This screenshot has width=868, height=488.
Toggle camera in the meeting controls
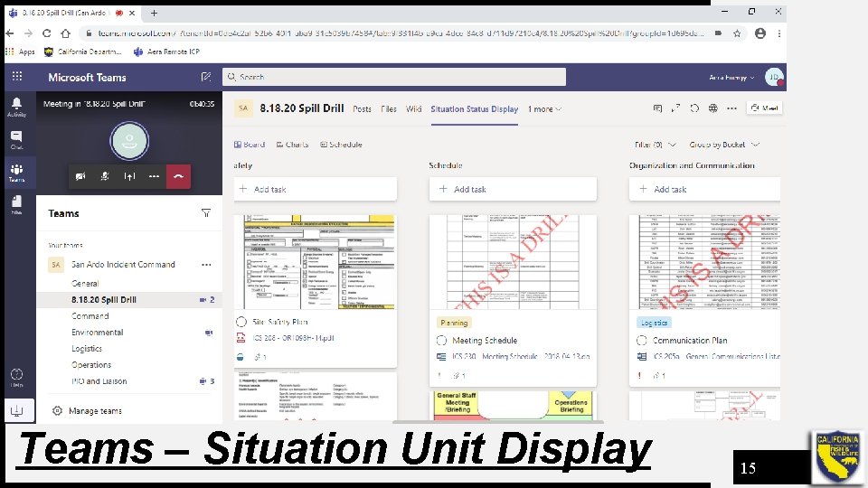coord(80,176)
